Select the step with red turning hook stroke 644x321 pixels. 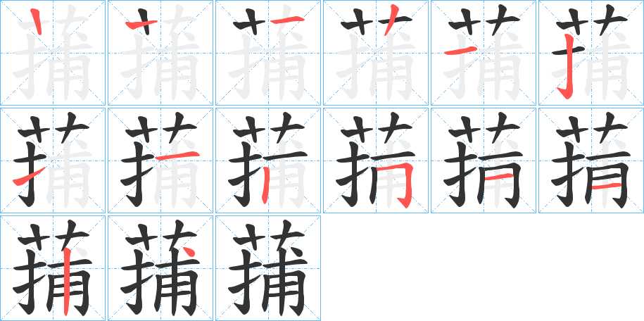click(x=376, y=160)
